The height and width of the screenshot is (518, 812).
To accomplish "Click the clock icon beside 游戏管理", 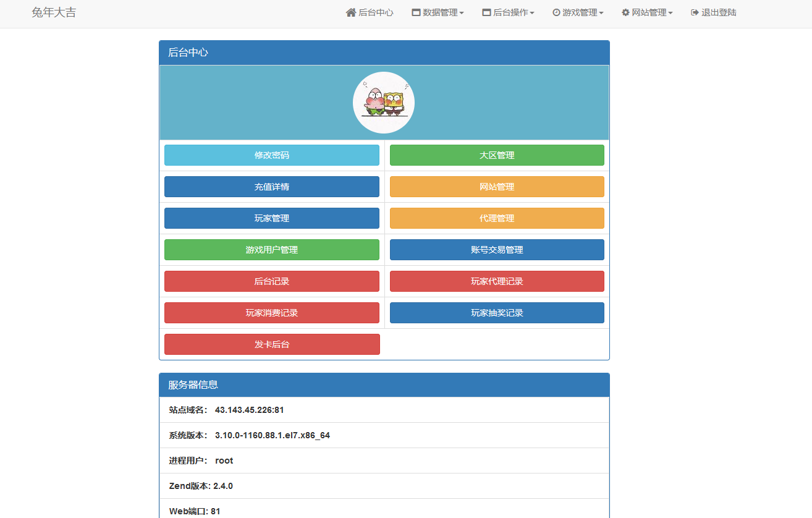I will click(x=556, y=12).
